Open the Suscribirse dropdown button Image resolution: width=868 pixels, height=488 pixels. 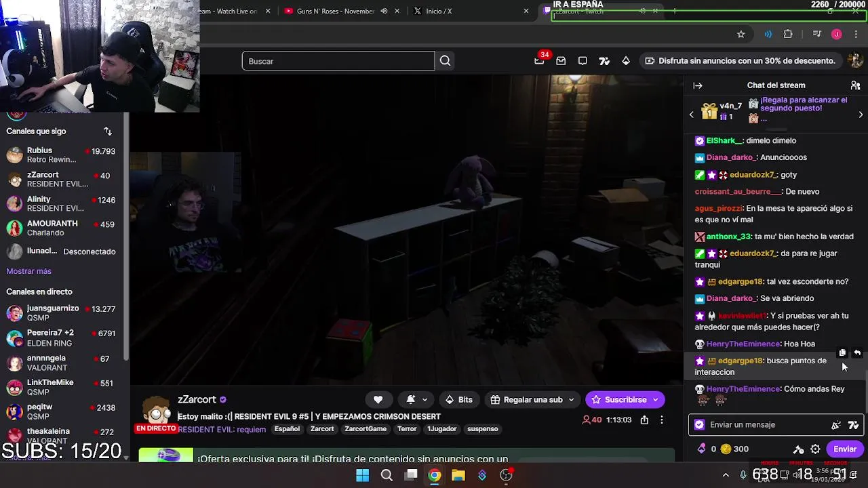coord(656,400)
